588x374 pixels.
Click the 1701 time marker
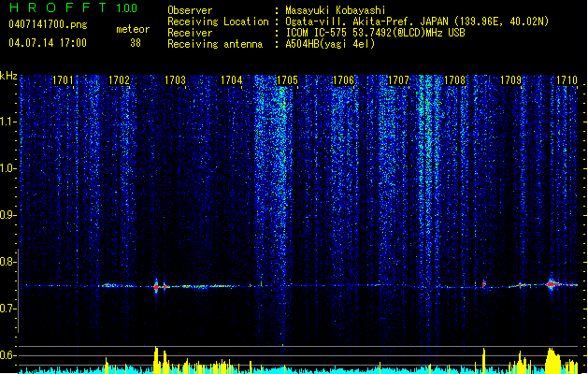tap(63, 80)
